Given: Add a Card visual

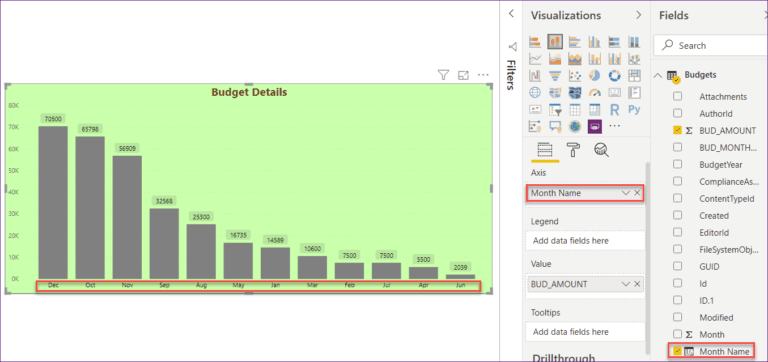Looking at the screenshot, I should [614, 93].
